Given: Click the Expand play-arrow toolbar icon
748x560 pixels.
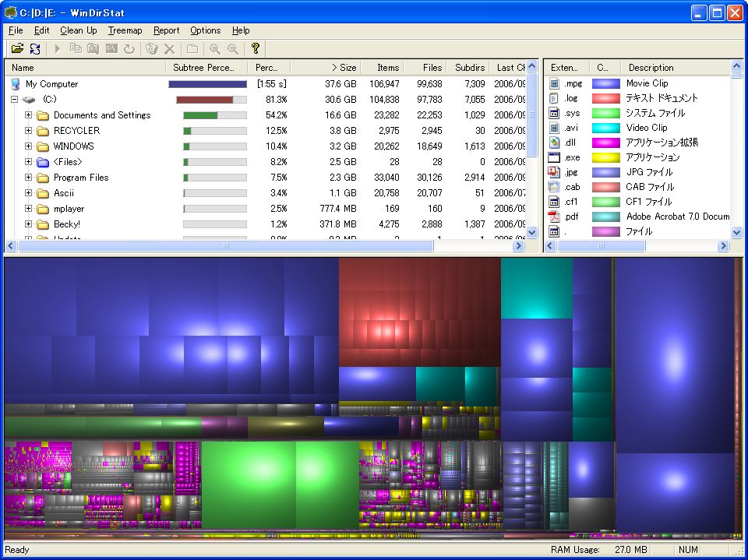Looking at the screenshot, I should pos(58,48).
